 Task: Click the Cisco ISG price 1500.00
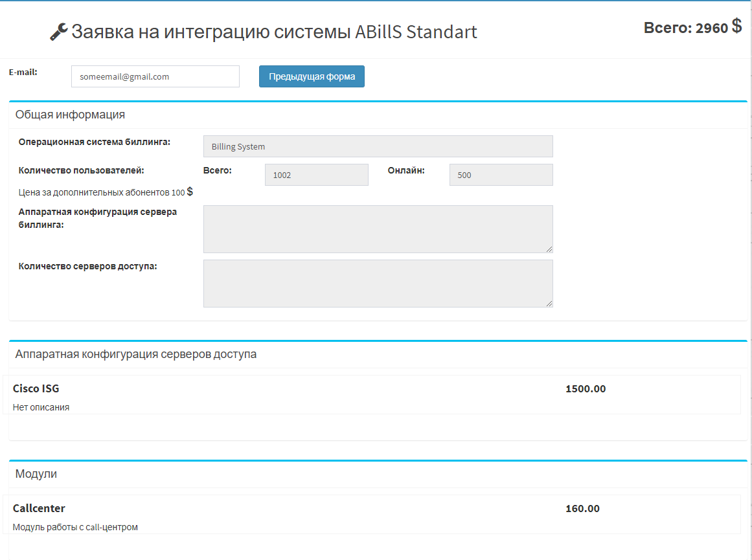pyautogui.click(x=586, y=389)
